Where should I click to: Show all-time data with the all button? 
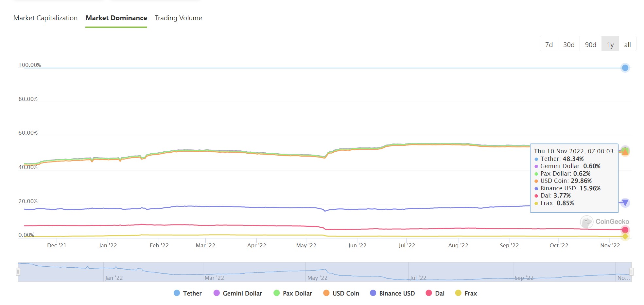click(627, 45)
